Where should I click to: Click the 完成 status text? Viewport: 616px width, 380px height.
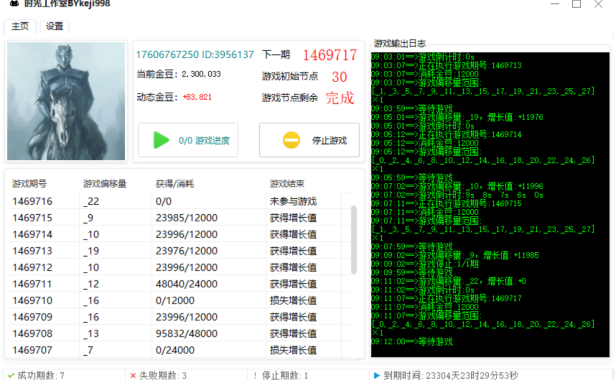click(x=340, y=98)
